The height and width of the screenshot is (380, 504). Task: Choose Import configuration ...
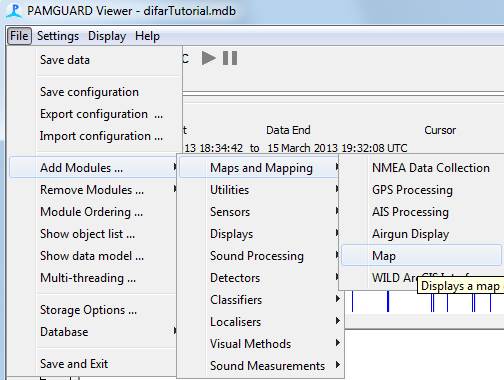point(95,136)
